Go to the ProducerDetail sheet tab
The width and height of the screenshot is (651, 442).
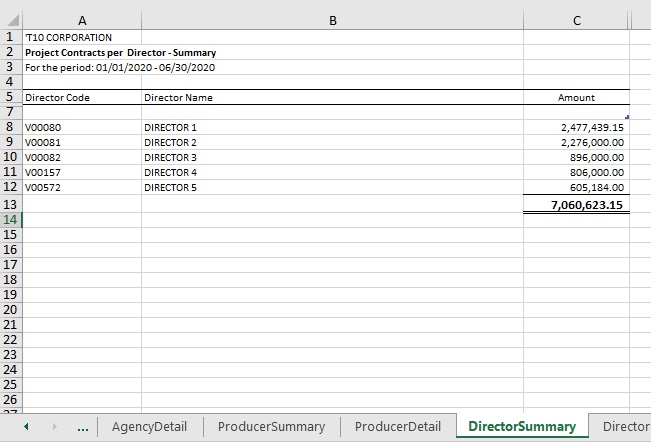pyautogui.click(x=397, y=426)
